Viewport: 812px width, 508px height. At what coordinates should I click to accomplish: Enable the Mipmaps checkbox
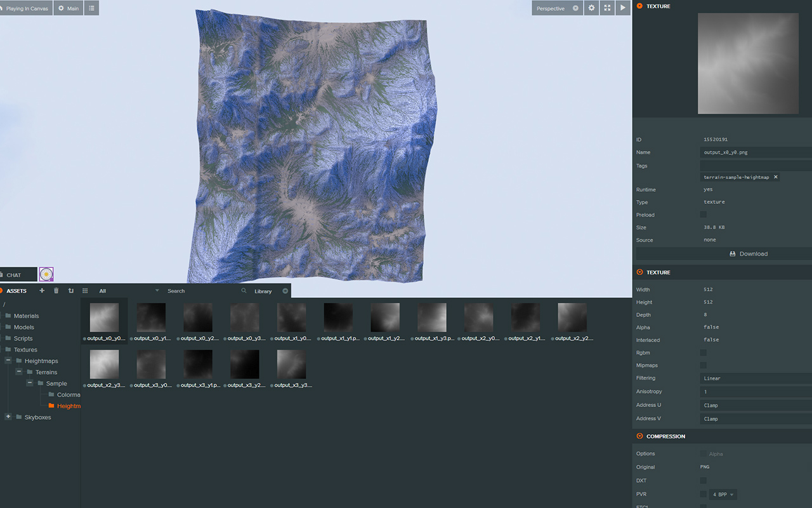pyautogui.click(x=703, y=365)
